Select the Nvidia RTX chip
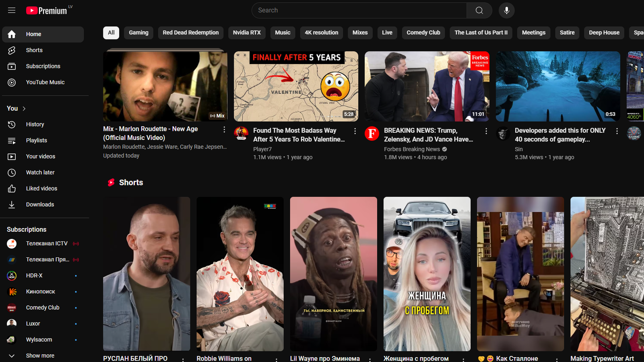 pyautogui.click(x=247, y=33)
